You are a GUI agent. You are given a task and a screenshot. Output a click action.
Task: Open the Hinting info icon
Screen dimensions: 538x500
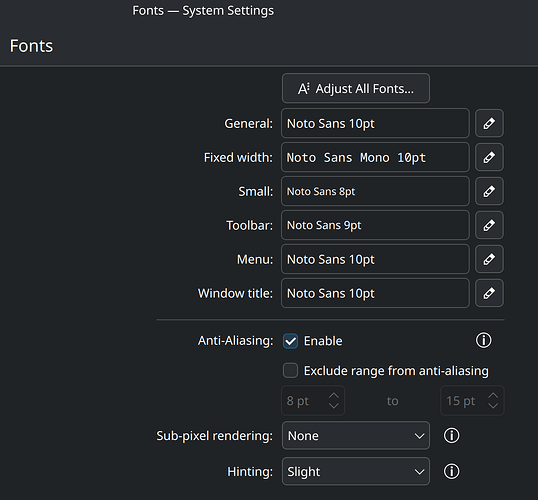coord(452,471)
